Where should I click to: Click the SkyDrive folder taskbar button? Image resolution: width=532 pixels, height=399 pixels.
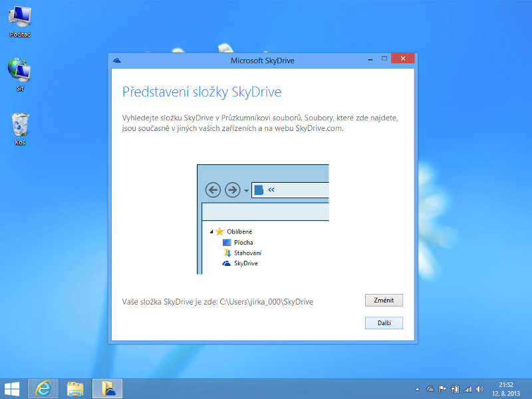pos(107,388)
